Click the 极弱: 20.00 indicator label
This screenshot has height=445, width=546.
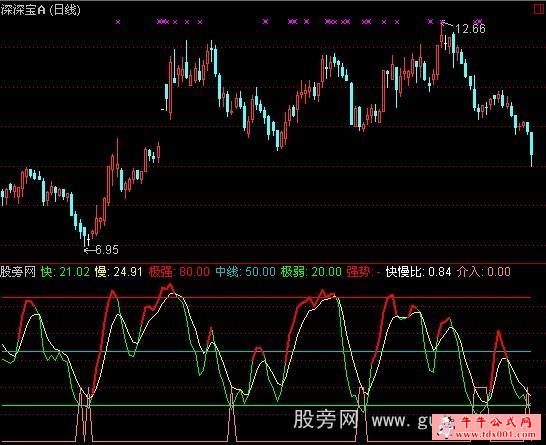(x=311, y=272)
